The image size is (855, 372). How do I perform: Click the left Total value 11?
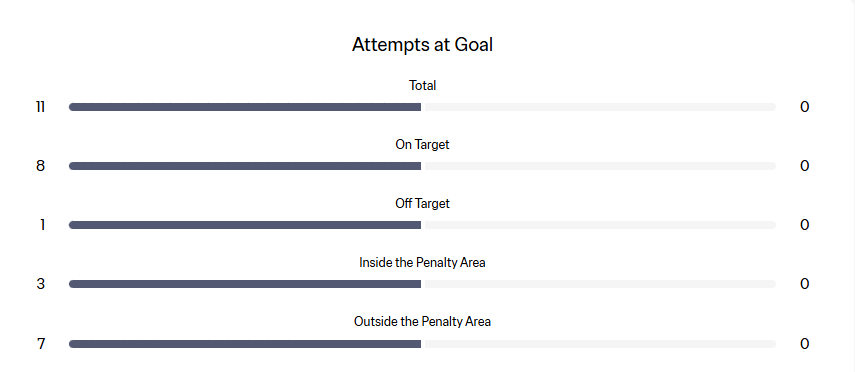click(x=40, y=107)
